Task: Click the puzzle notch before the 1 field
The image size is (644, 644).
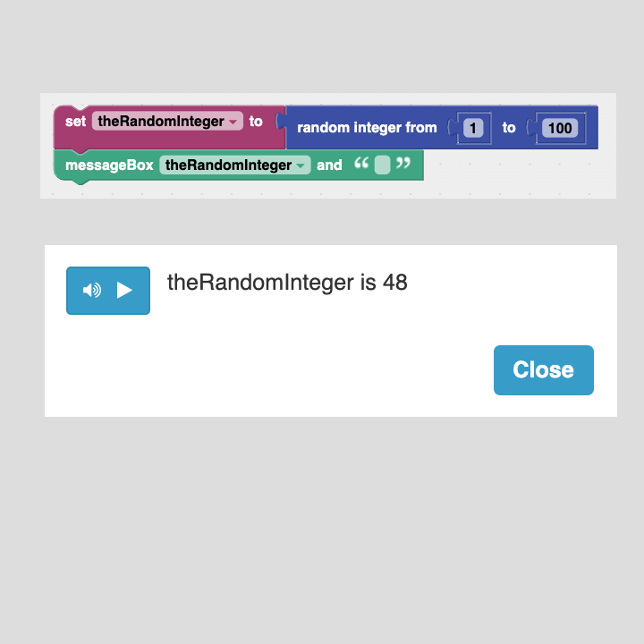Action: 453,128
